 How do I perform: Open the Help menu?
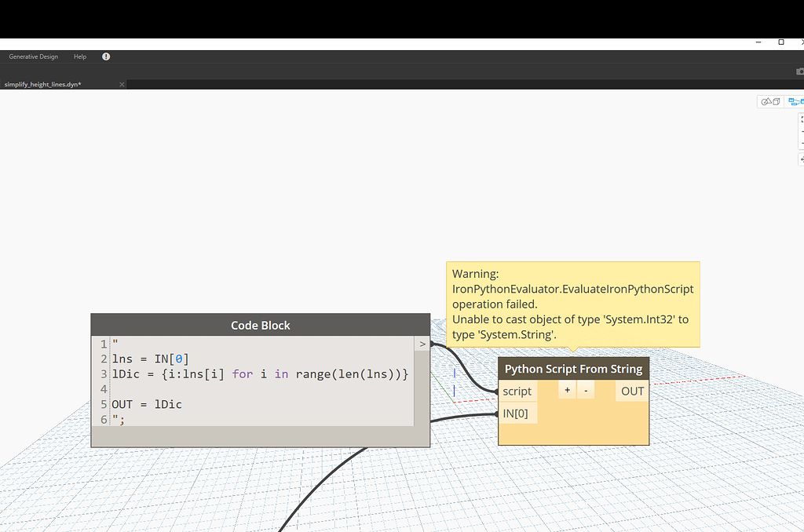[79, 56]
